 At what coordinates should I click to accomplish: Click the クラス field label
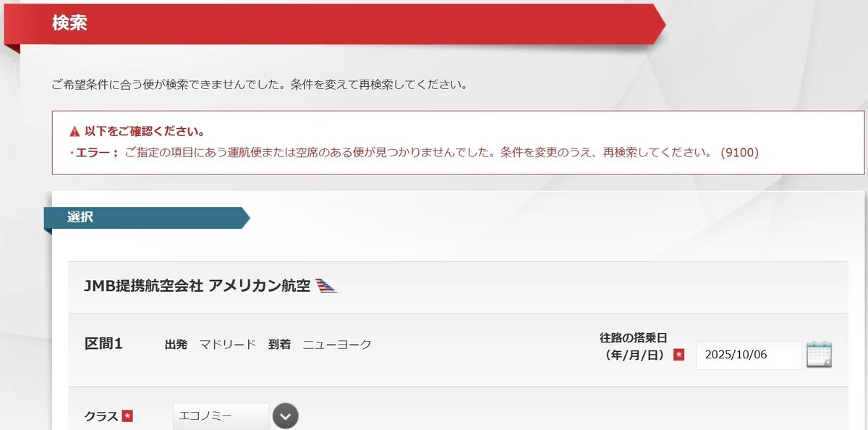[x=101, y=416]
